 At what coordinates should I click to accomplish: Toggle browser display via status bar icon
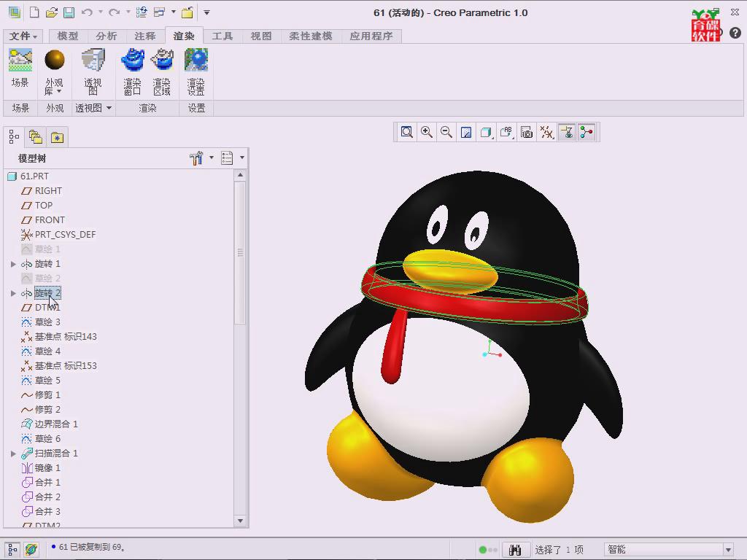pos(31,550)
